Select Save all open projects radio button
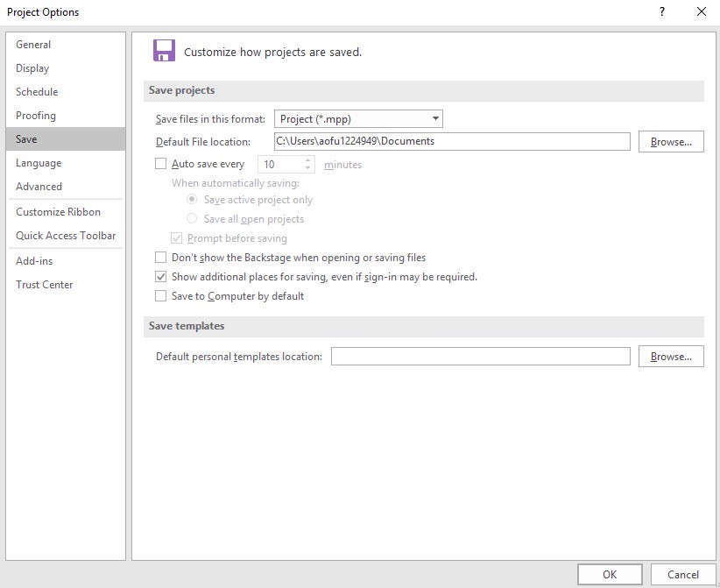This screenshot has width=720, height=588. pyautogui.click(x=192, y=219)
